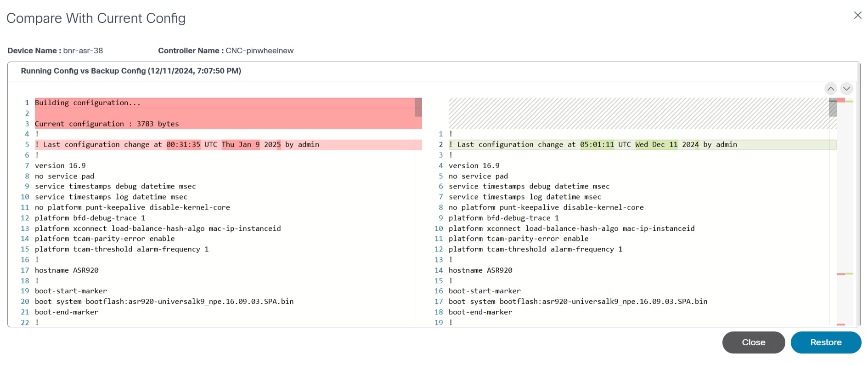
Task: Click the running config pane scrollbar thumb
Action: pos(418,107)
